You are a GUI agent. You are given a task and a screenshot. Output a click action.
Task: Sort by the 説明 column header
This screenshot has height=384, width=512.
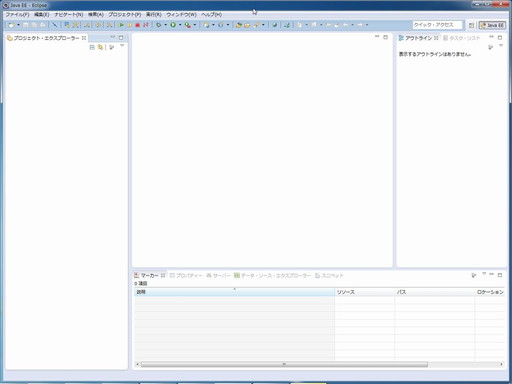(234, 292)
